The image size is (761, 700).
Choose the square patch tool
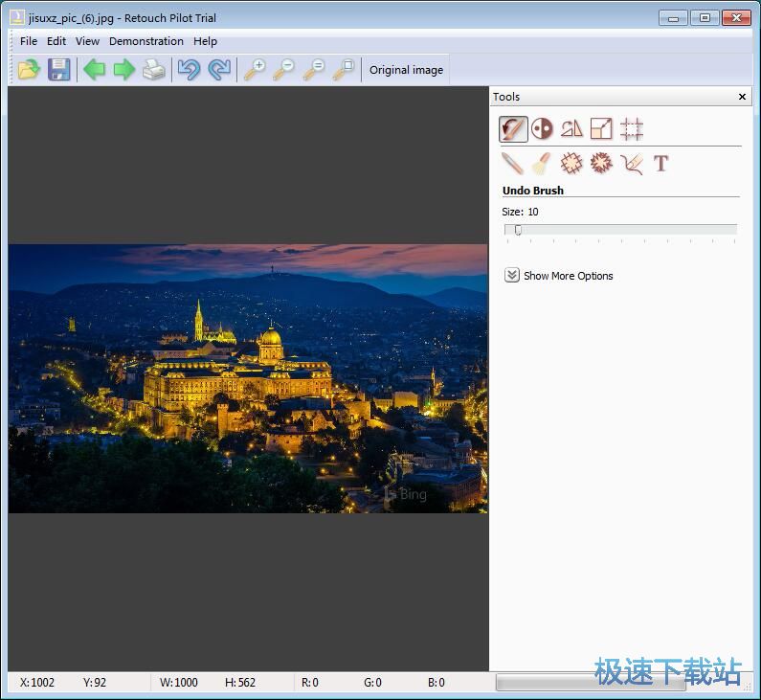[571, 163]
